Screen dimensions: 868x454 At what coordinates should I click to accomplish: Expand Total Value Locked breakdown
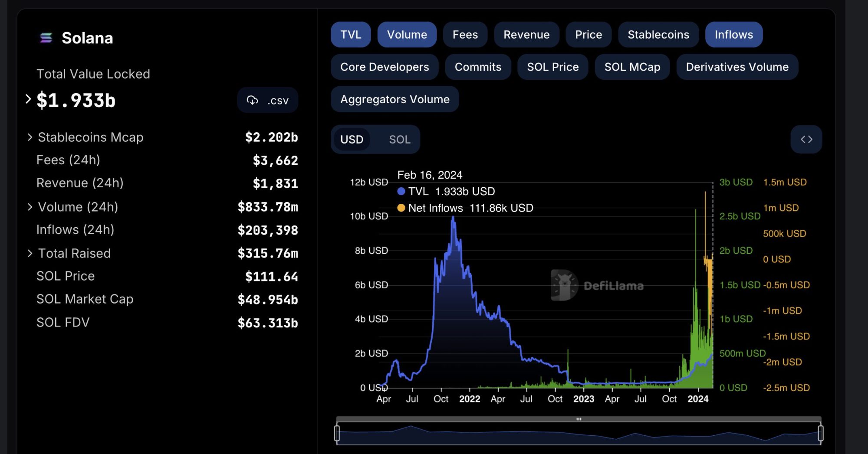point(29,99)
